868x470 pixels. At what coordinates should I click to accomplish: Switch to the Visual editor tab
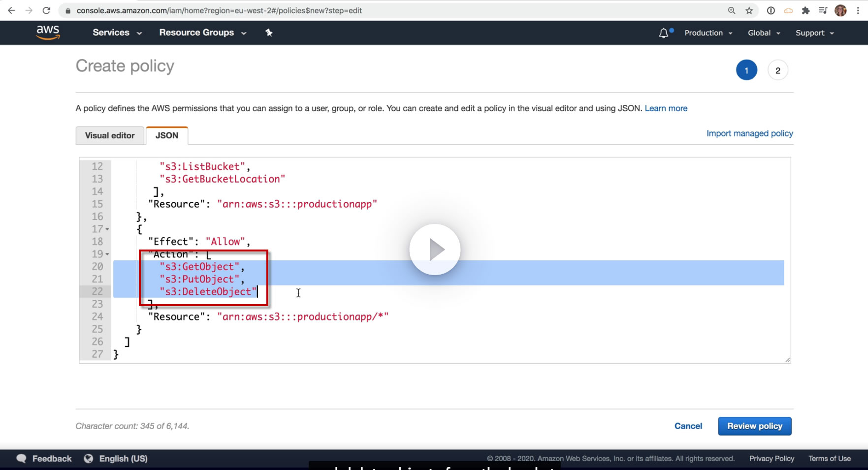click(x=110, y=135)
